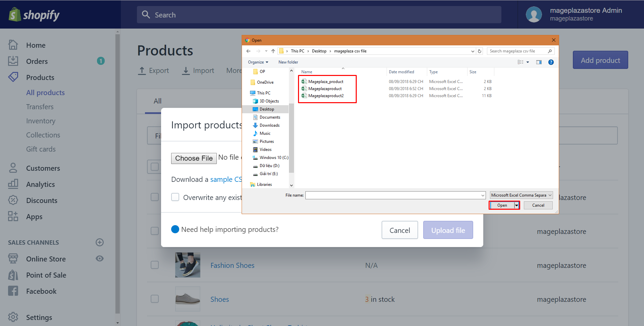This screenshot has height=326, width=644.
Task: Open the Customers section
Action: point(43,168)
